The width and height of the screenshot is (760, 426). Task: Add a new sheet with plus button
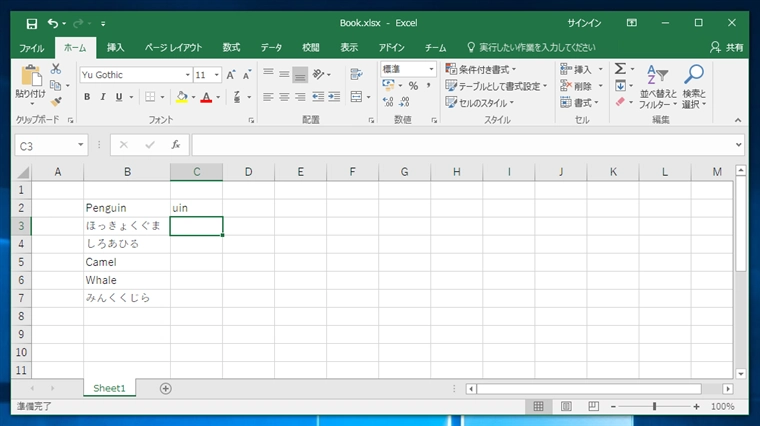(x=165, y=389)
